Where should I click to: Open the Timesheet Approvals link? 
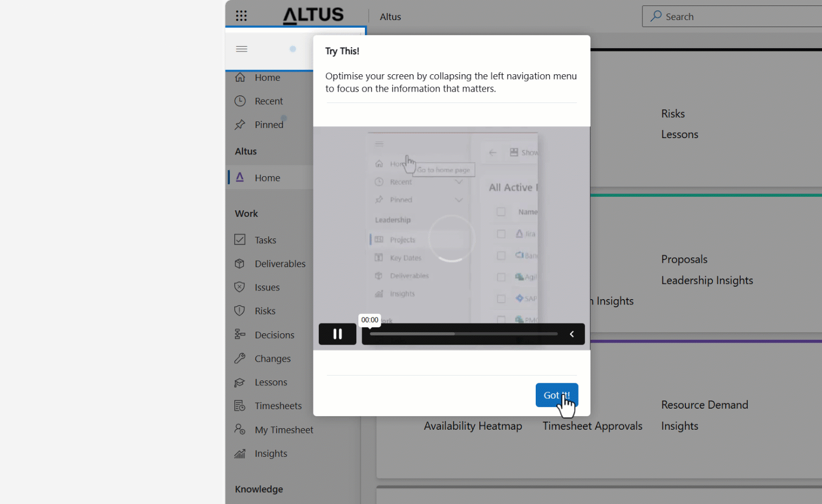pyautogui.click(x=592, y=426)
